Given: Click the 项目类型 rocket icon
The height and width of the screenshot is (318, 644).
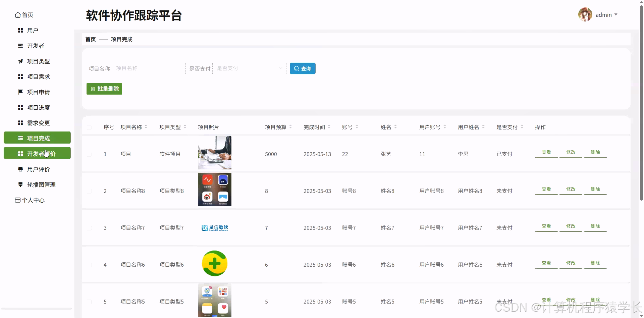Looking at the screenshot, I should click(x=20, y=61).
